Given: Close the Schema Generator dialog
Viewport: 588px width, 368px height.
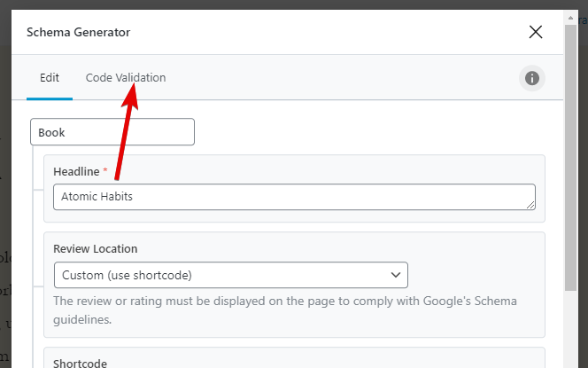Looking at the screenshot, I should pos(536,32).
